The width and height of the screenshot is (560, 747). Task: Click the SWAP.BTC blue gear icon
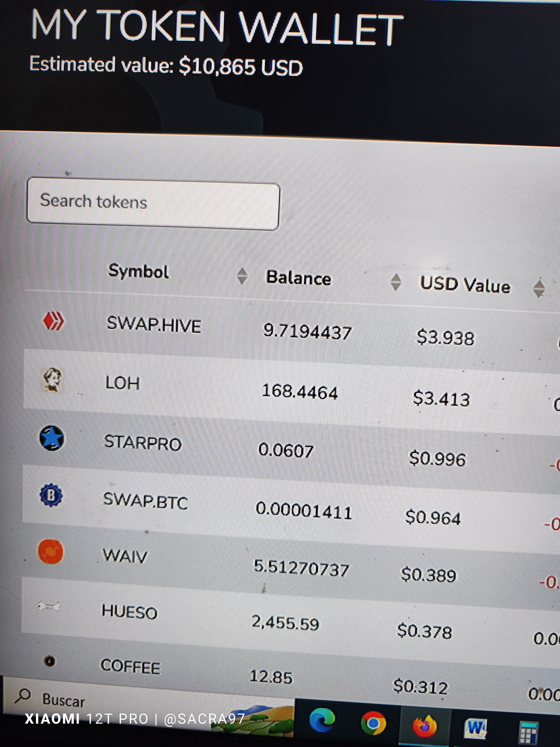[x=51, y=495]
